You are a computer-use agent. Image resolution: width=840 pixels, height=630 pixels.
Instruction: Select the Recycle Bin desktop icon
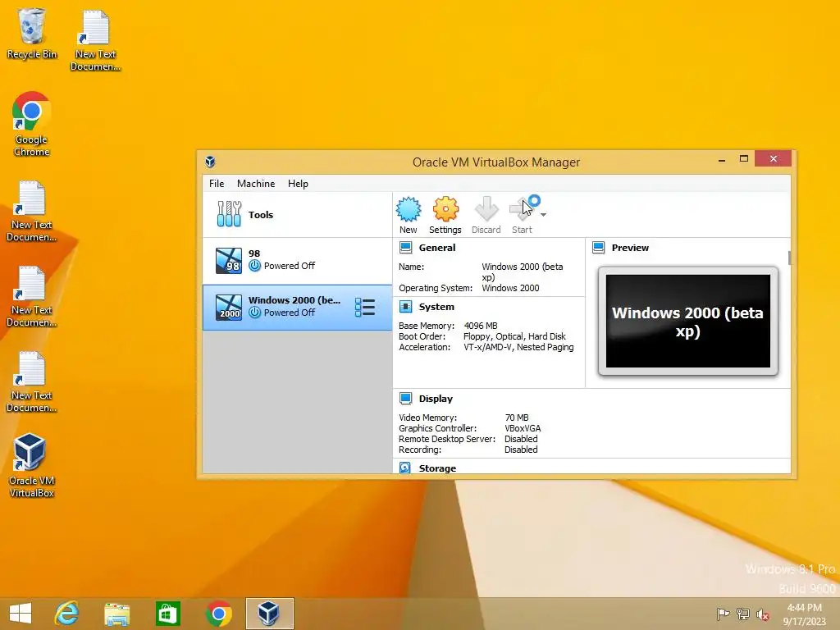tap(32, 33)
